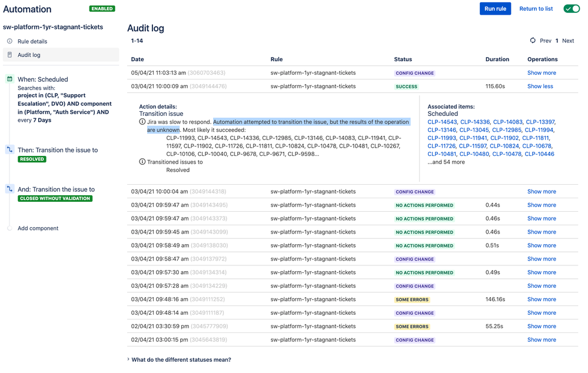Show more for 03/04/21 09:57:30 am entry

(542, 272)
